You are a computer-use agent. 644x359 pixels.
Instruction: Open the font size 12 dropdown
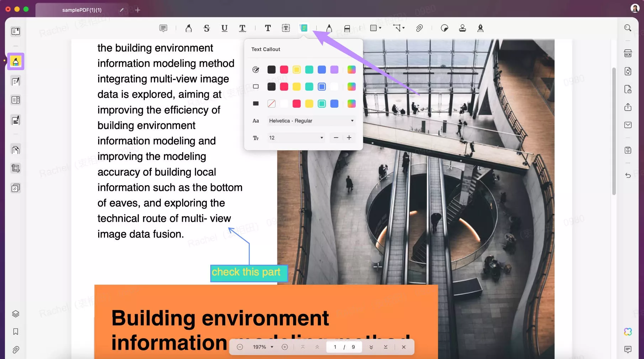click(x=296, y=138)
